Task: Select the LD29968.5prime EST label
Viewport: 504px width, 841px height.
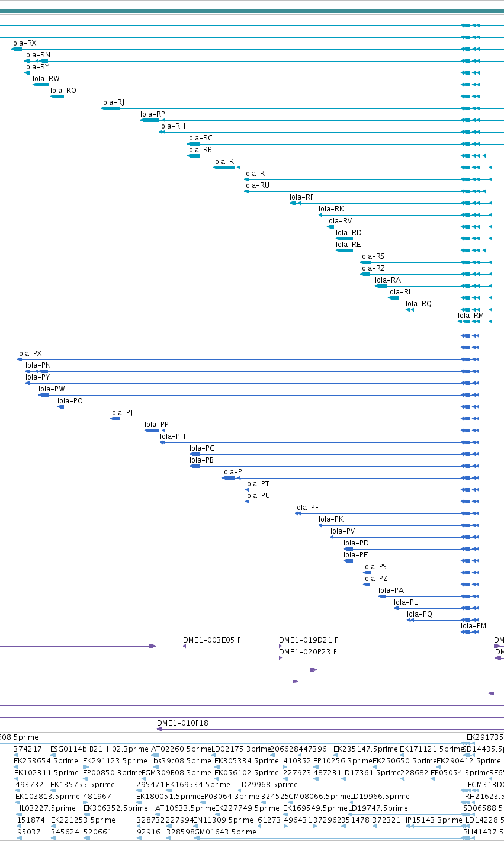Action: pos(268,785)
